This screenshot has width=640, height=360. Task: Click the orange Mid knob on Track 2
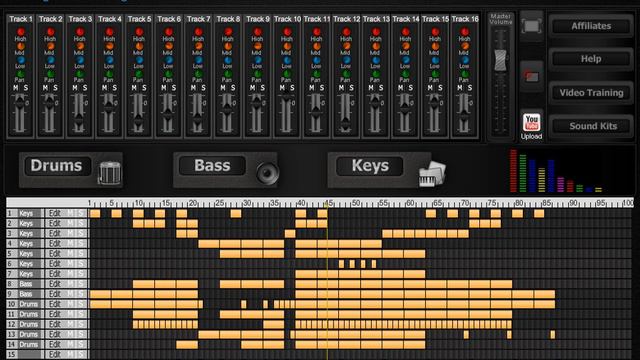pos(50,46)
